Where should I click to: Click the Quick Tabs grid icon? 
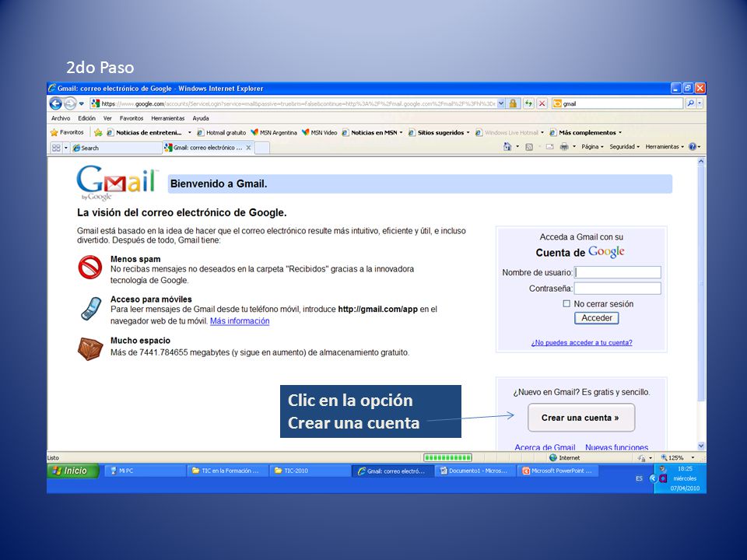(56, 148)
